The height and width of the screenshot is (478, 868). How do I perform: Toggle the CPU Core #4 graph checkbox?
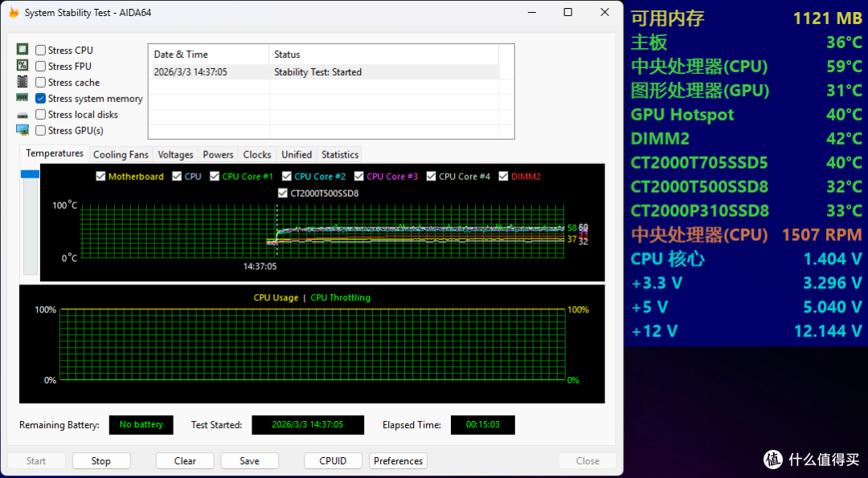tap(432, 177)
